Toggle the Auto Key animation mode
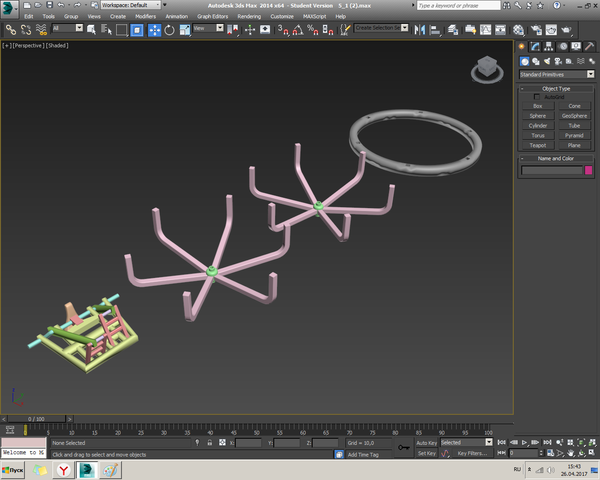The width and height of the screenshot is (600, 480). click(x=426, y=442)
